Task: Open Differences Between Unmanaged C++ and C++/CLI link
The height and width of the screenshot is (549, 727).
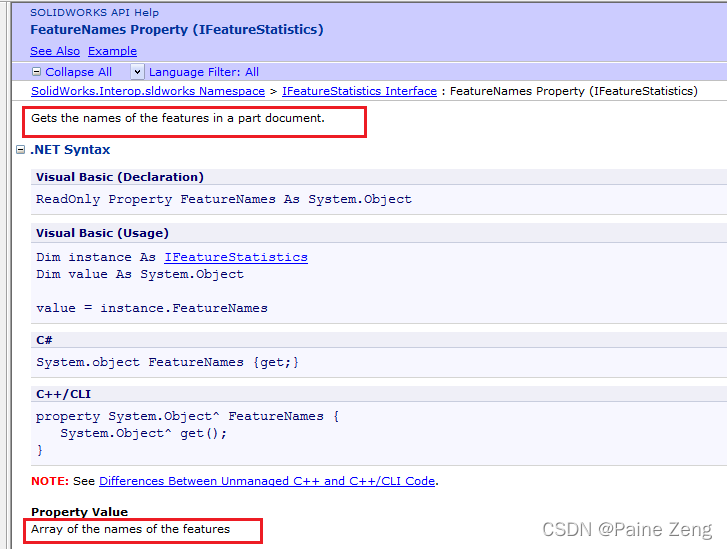Action: [x=267, y=481]
